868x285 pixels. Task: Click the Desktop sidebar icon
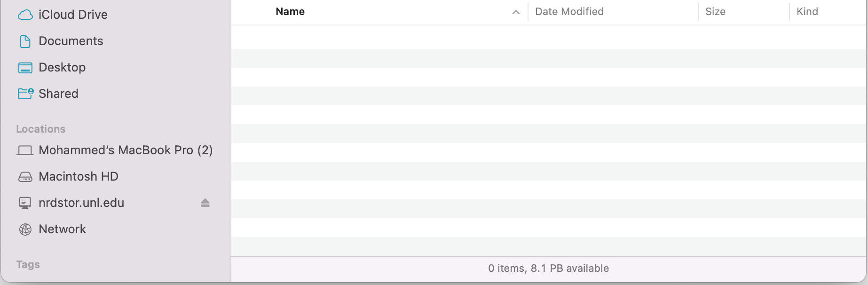(x=25, y=68)
